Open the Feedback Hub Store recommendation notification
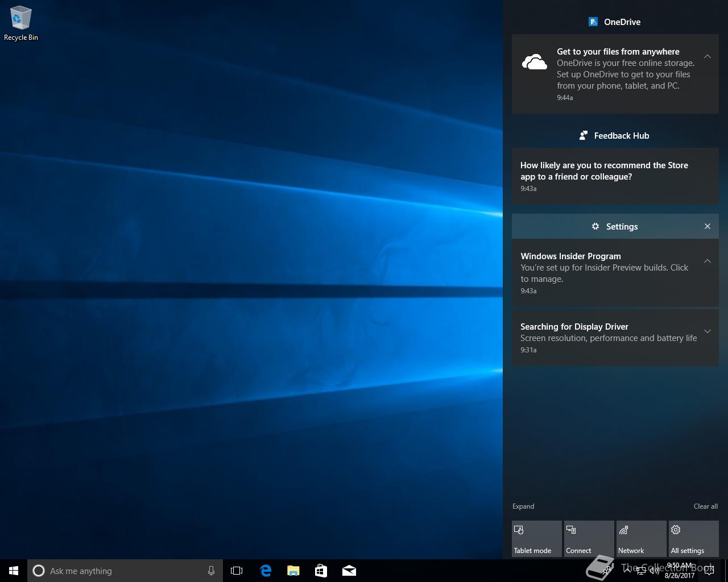The width and height of the screenshot is (728, 582). pyautogui.click(x=615, y=176)
